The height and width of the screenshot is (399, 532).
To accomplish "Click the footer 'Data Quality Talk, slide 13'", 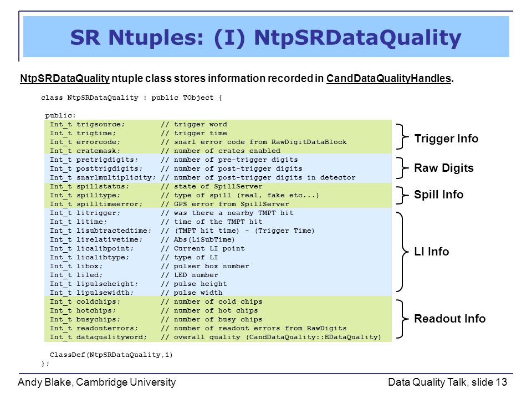I will pos(448,382).
